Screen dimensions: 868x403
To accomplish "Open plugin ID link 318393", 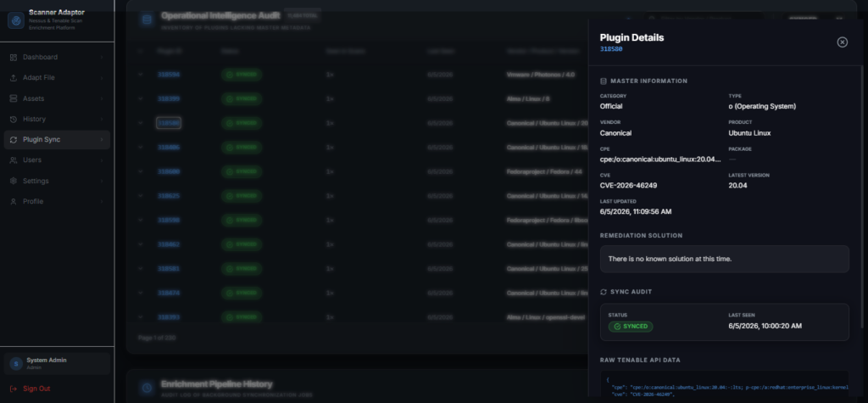I will click(169, 317).
